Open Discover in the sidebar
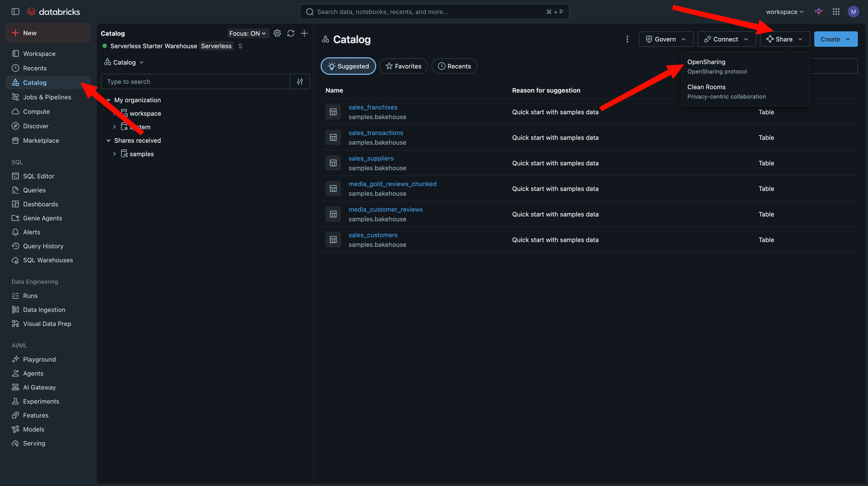The width and height of the screenshot is (868, 486). 48,126
